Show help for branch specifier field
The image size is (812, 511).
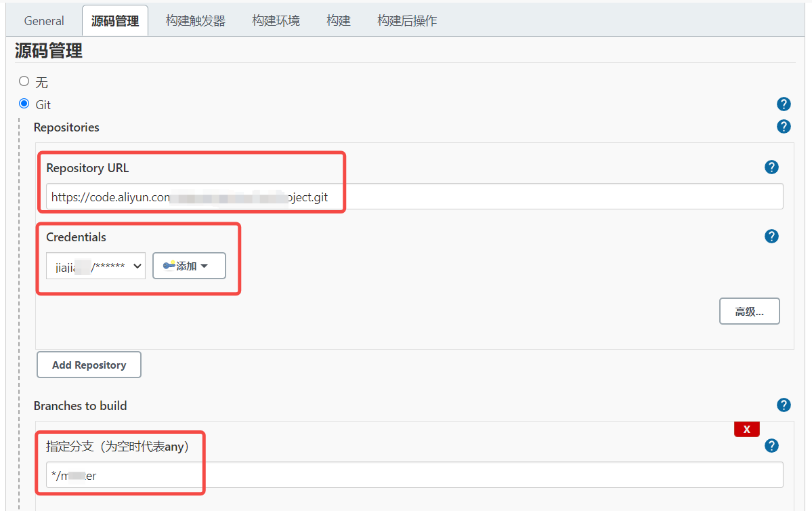click(771, 446)
